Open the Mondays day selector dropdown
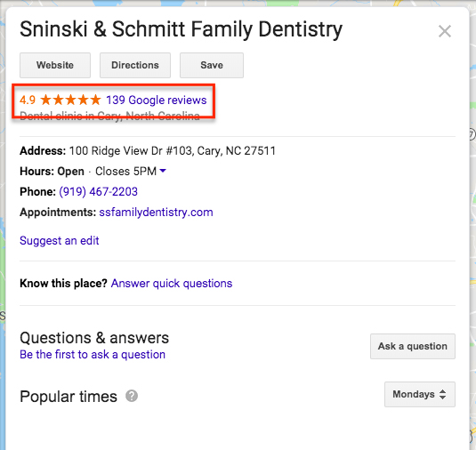 click(420, 394)
